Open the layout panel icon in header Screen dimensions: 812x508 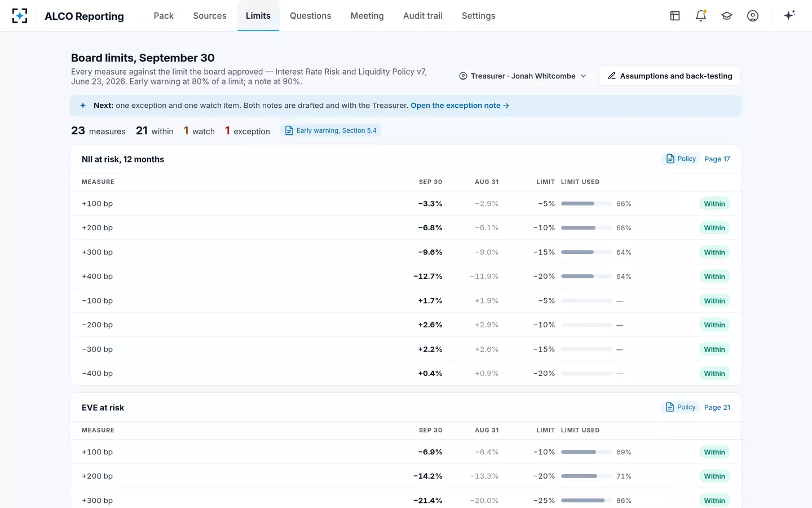[675, 16]
